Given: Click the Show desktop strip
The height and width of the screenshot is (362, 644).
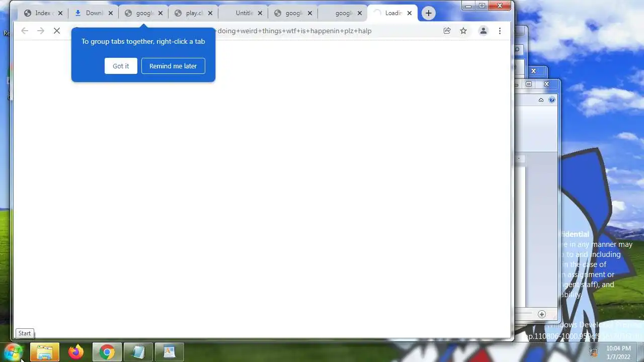Looking at the screenshot, I should 640,352.
